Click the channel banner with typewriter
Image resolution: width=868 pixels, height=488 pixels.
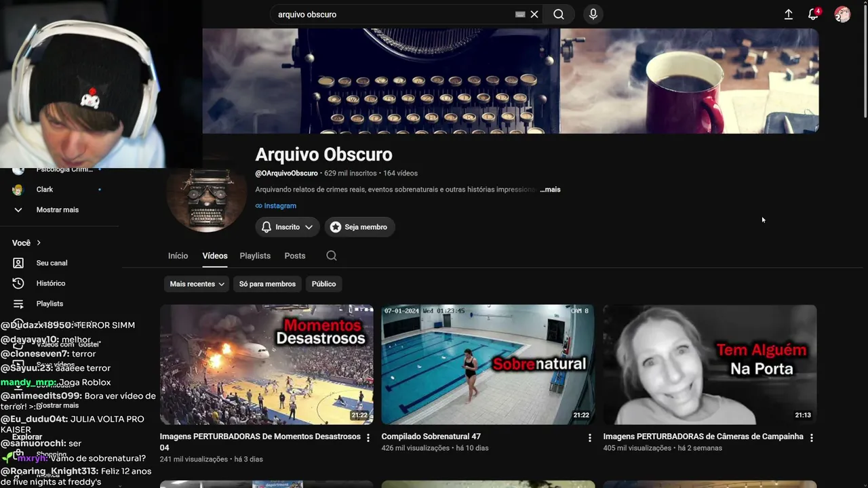[511, 81]
